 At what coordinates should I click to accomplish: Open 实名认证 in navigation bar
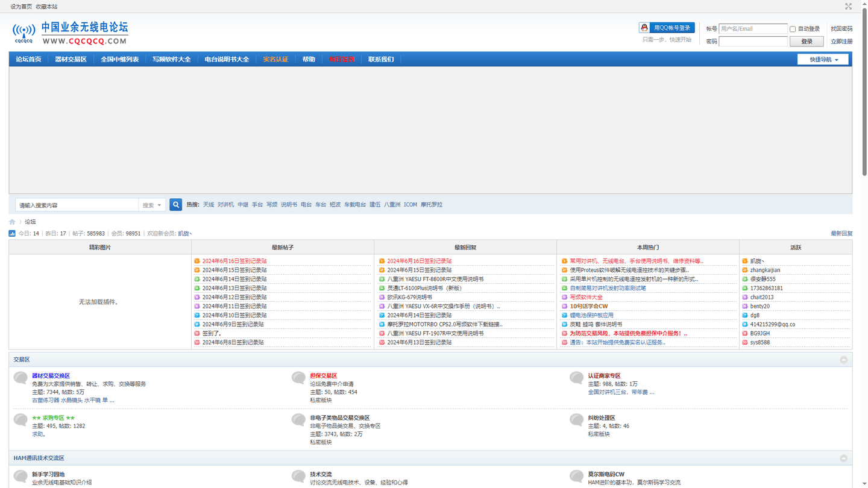[x=275, y=60]
